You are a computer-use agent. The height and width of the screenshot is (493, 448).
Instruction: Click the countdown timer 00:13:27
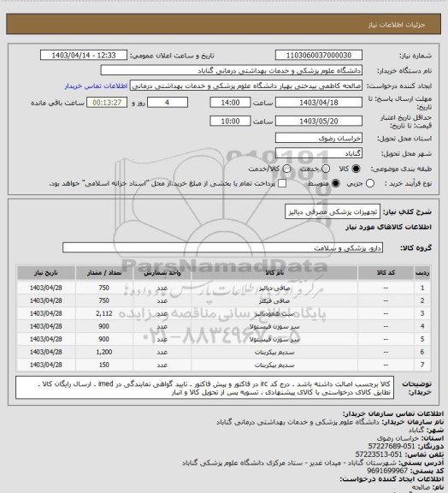coord(107,103)
